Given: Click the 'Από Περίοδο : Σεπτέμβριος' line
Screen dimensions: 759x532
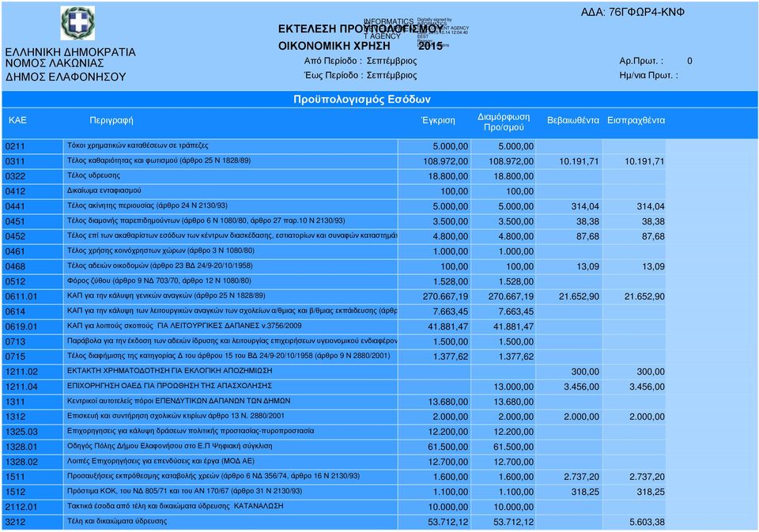Looking at the screenshot, I should [361, 61].
